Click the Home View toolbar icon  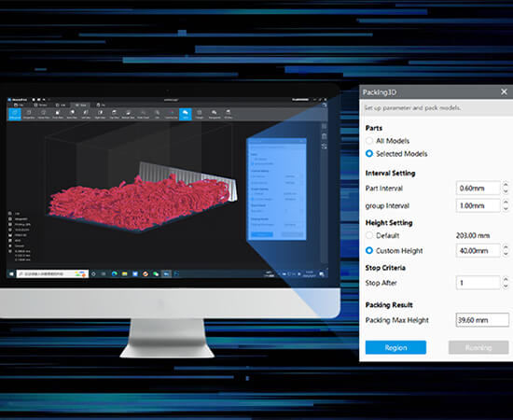[x=43, y=114]
